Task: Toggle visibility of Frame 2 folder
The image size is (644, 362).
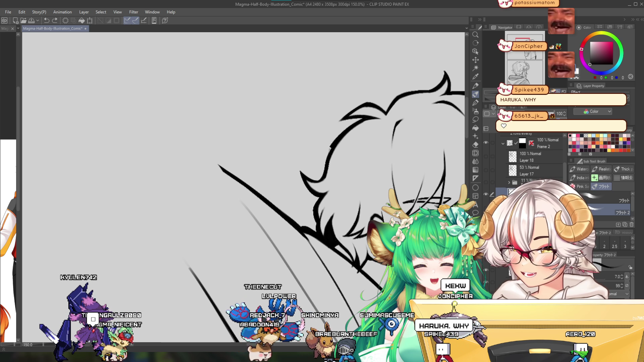Action: pyautogui.click(x=486, y=143)
